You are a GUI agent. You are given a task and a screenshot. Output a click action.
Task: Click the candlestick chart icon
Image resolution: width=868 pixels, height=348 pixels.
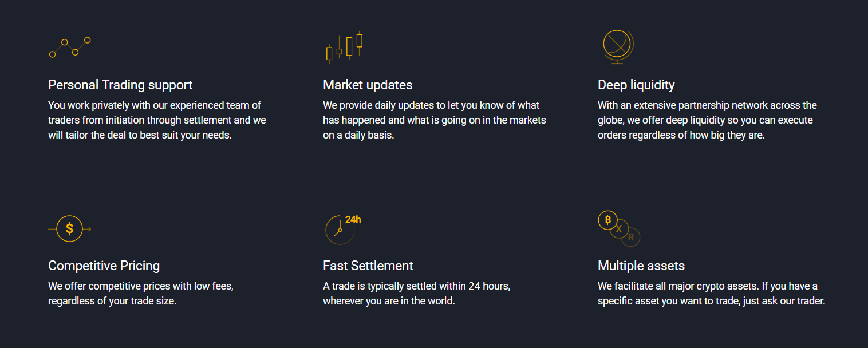344,46
